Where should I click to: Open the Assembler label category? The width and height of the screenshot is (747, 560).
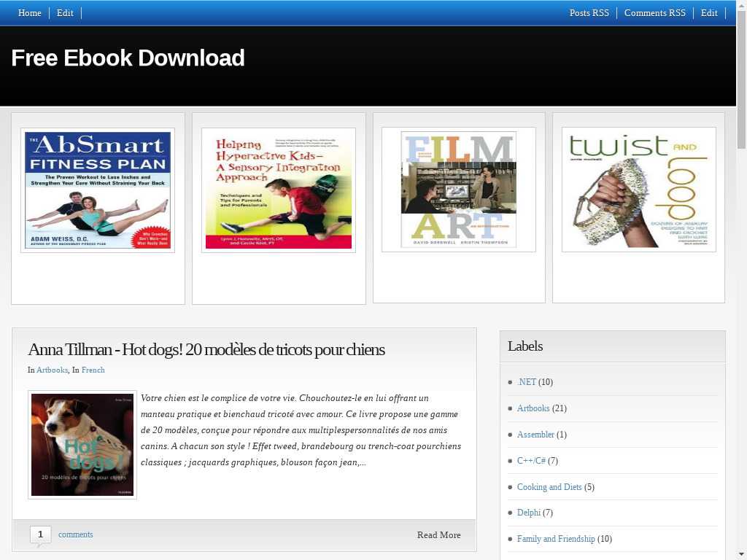coord(535,435)
